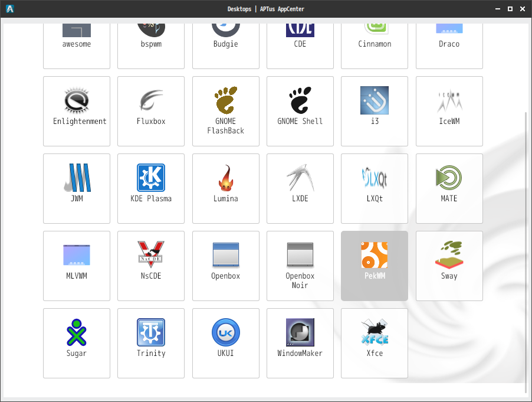Select the GNOME FlashBack footprint icon
This screenshot has width=532, height=402.
[x=226, y=100]
